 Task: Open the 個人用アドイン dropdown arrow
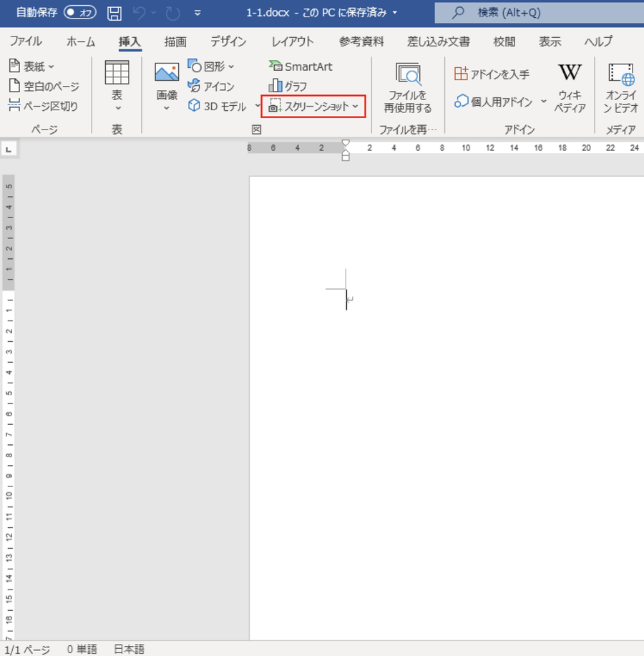(544, 102)
